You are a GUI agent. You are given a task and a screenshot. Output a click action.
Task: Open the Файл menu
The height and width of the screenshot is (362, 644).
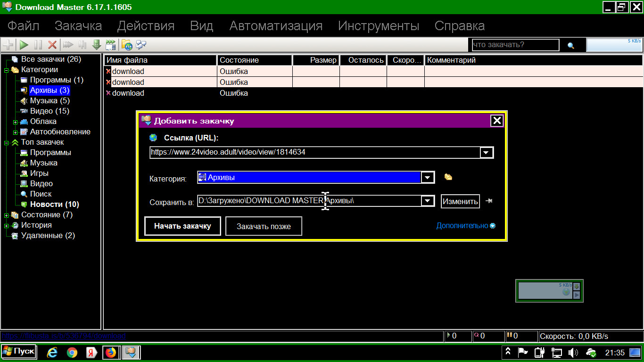[24, 25]
